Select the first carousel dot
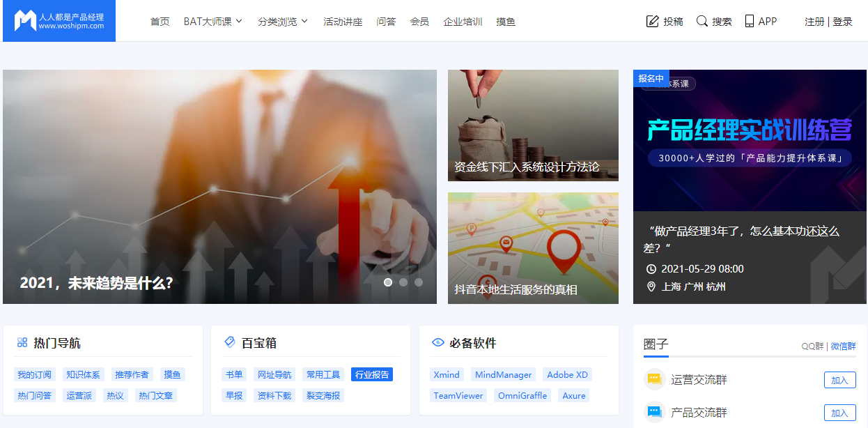The width and height of the screenshot is (868, 428). pos(388,282)
